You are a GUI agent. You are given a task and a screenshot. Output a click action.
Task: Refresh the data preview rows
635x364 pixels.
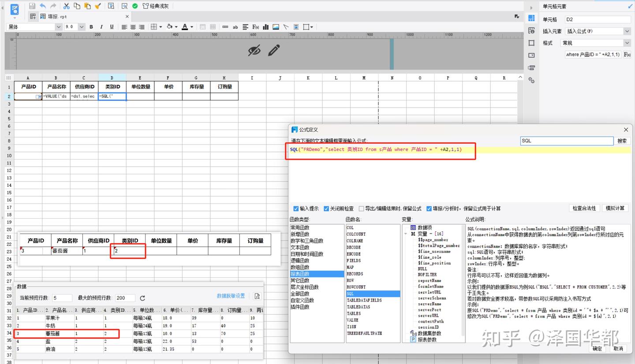point(142,298)
